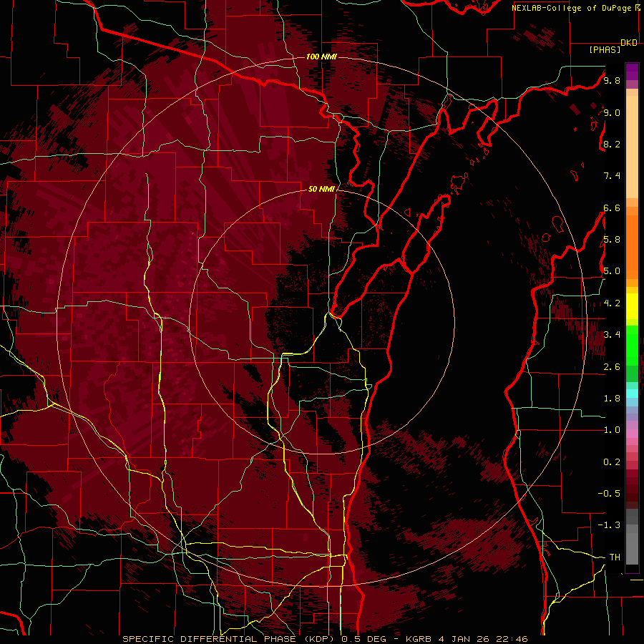This screenshot has height=644, width=644.
Task: Click the 100 NMI range ring label
Action: click(x=321, y=57)
